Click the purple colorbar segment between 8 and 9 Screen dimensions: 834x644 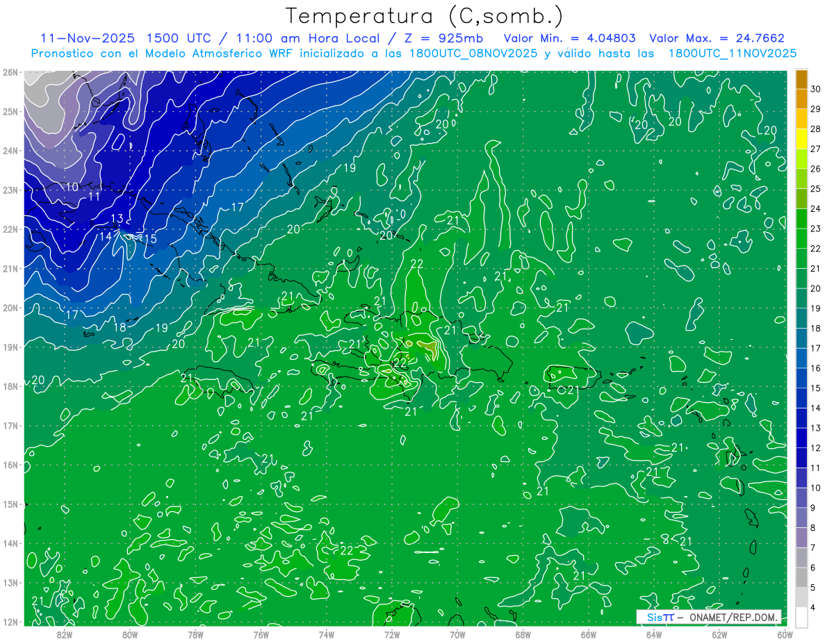point(801,518)
